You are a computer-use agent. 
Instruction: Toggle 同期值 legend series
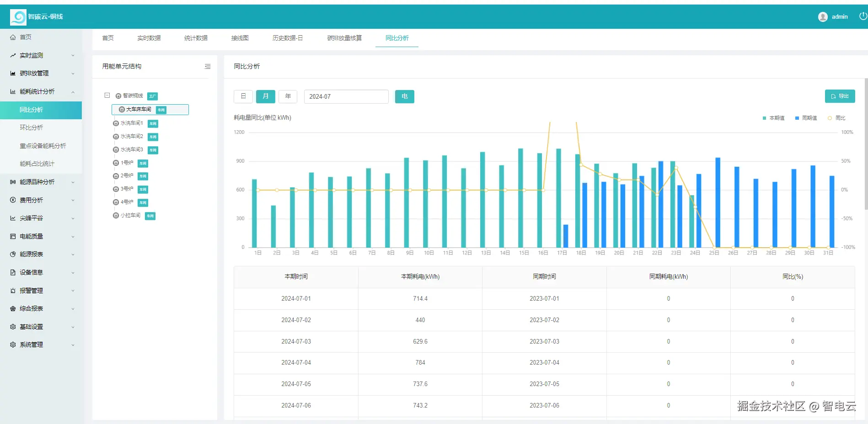pos(806,118)
